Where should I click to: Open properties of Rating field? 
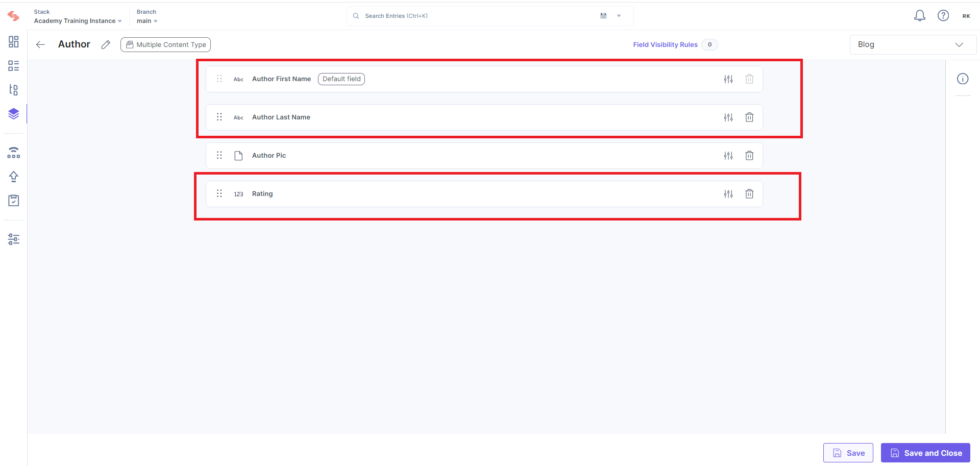[x=728, y=194]
